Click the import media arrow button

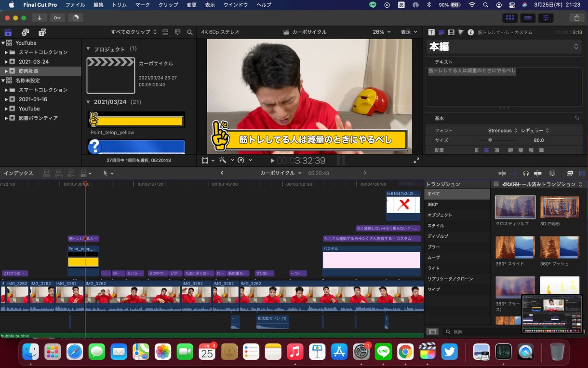tap(40, 18)
